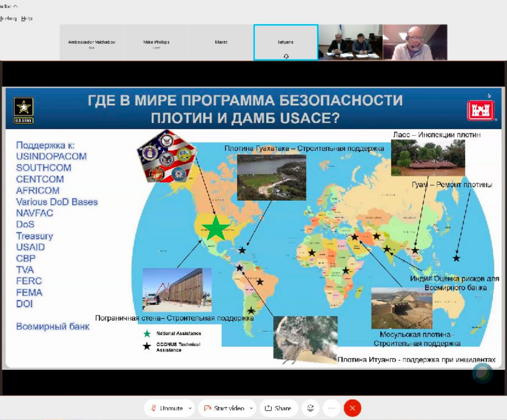The image size is (507, 420).
Task: Click the black star in the Caribbean
Action: pyautogui.click(x=242, y=250)
